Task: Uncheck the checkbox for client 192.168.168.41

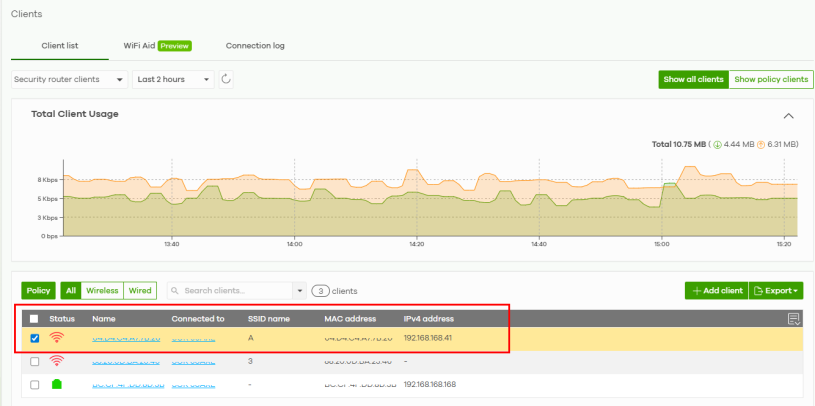Action: [34, 338]
